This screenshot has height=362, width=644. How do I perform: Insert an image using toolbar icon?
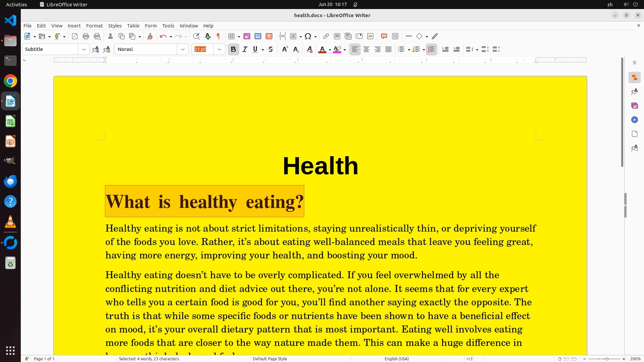(x=247, y=36)
